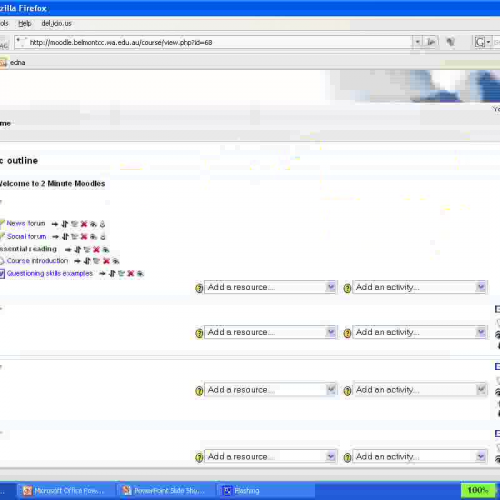Open help icon beside topic 3 Add an activity
This screenshot has width=500, height=500.
coord(347,457)
